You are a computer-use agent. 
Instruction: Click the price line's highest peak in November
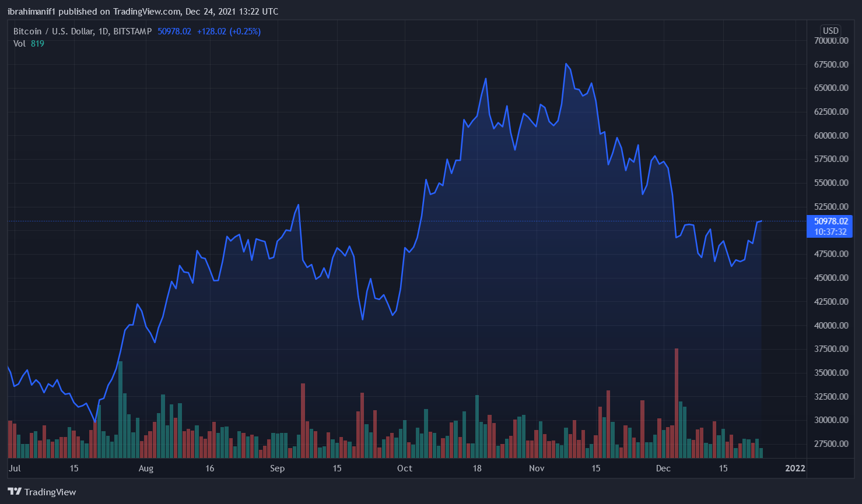point(566,64)
